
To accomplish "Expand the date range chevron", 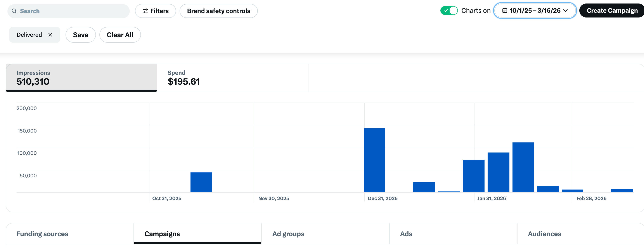I will point(566,10).
